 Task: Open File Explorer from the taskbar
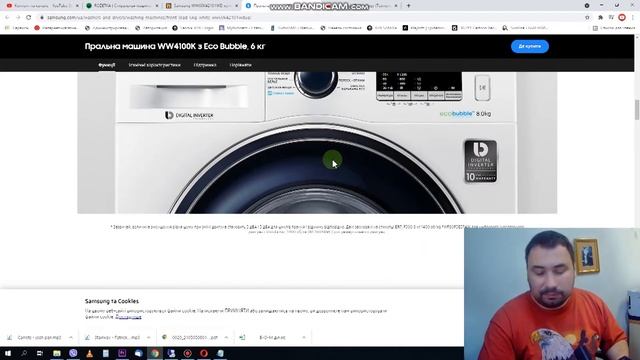pyautogui.click(x=57, y=353)
